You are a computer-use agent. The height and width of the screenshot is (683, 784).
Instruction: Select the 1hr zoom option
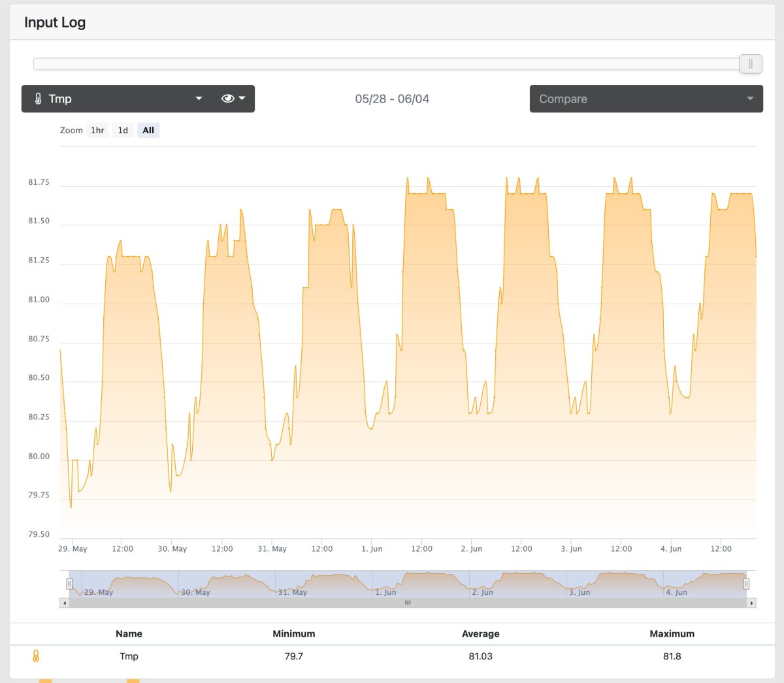[x=97, y=131]
